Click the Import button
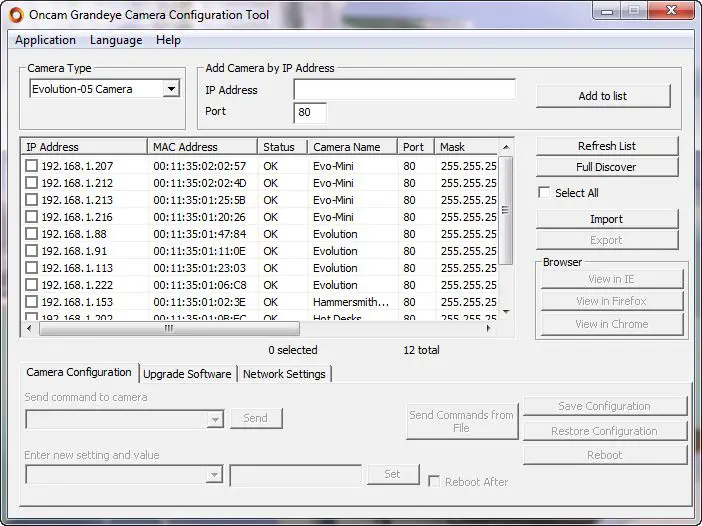The width and height of the screenshot is (702, 526). [607, 219]
